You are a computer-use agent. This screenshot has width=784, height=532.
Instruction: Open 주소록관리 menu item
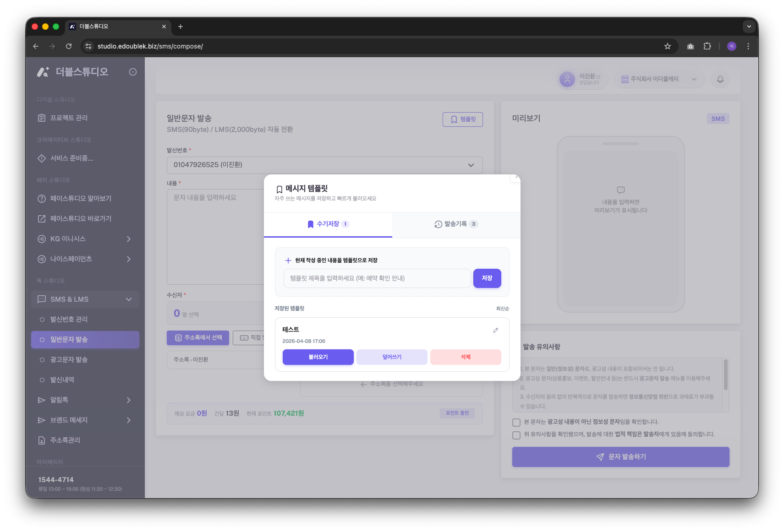85,440
